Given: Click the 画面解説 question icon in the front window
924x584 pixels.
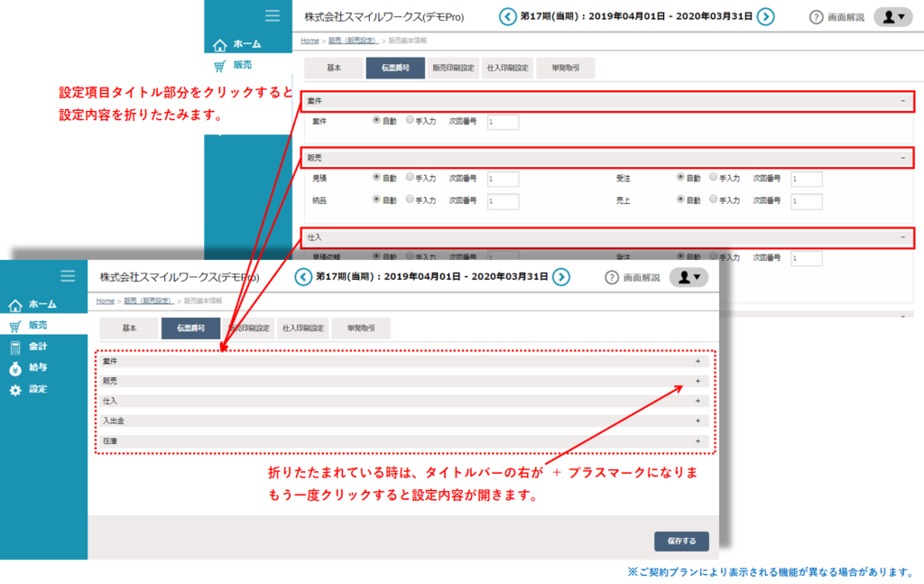Looking at the screenshot, I should (x=612, y=278).
